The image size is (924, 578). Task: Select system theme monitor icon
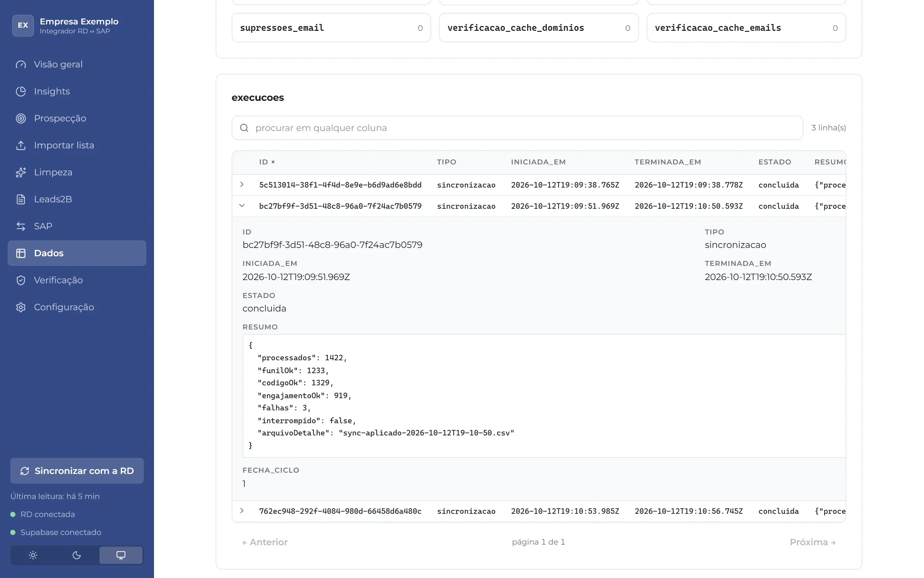click(x=121, y=555)
